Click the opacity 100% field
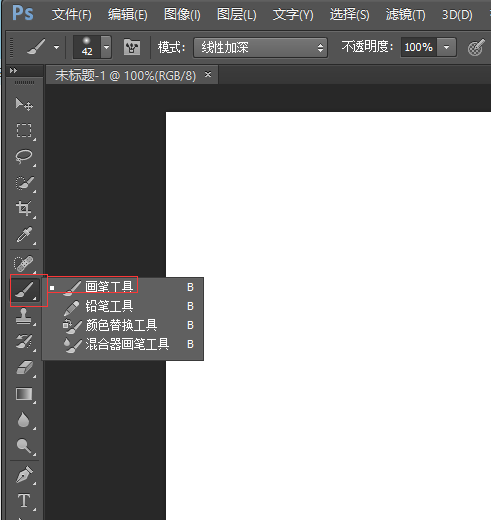Image resolution: width=491 pixels, height=520 pixels. (419, 47)
